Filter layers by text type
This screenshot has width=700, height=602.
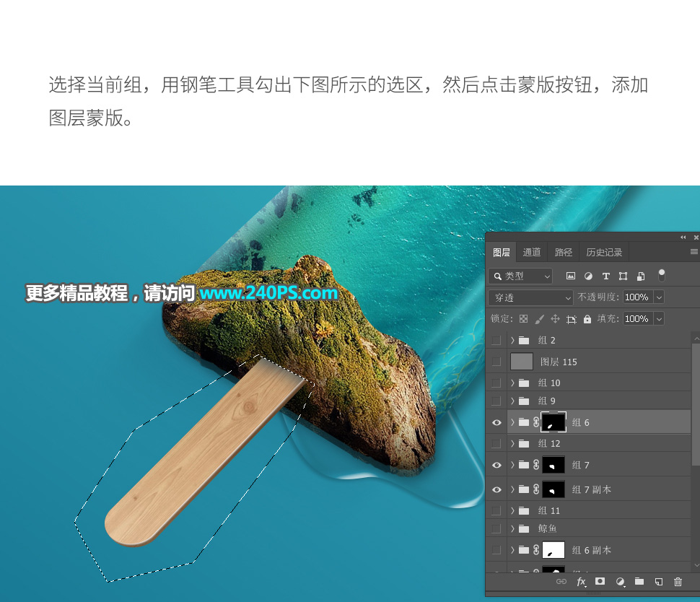click(605, 276)
